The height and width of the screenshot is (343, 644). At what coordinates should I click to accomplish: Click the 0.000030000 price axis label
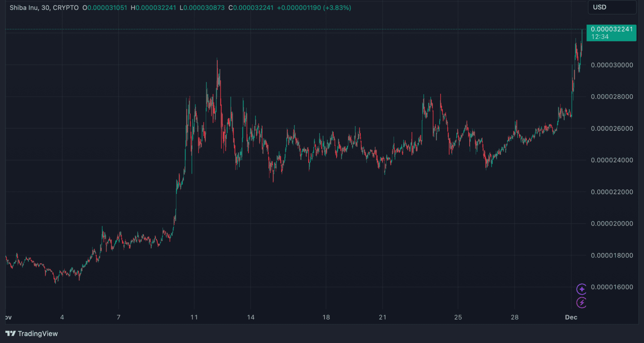612,65
